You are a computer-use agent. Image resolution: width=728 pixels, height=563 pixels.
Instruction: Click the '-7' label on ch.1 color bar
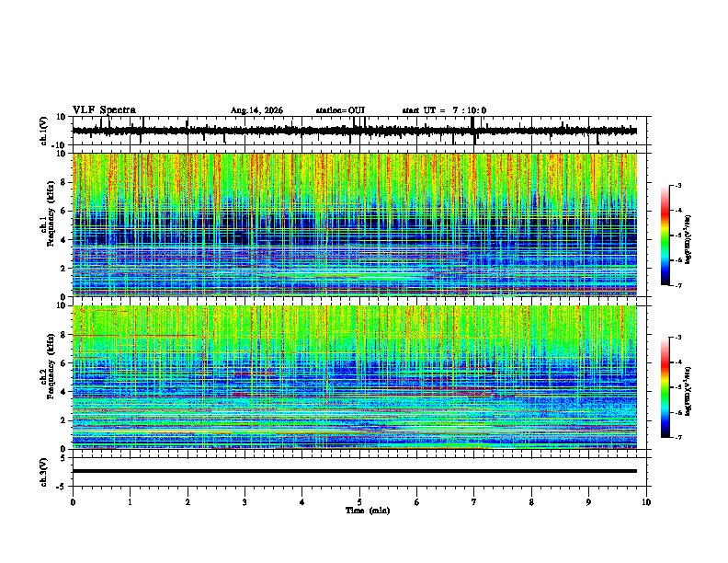point(677,285)
